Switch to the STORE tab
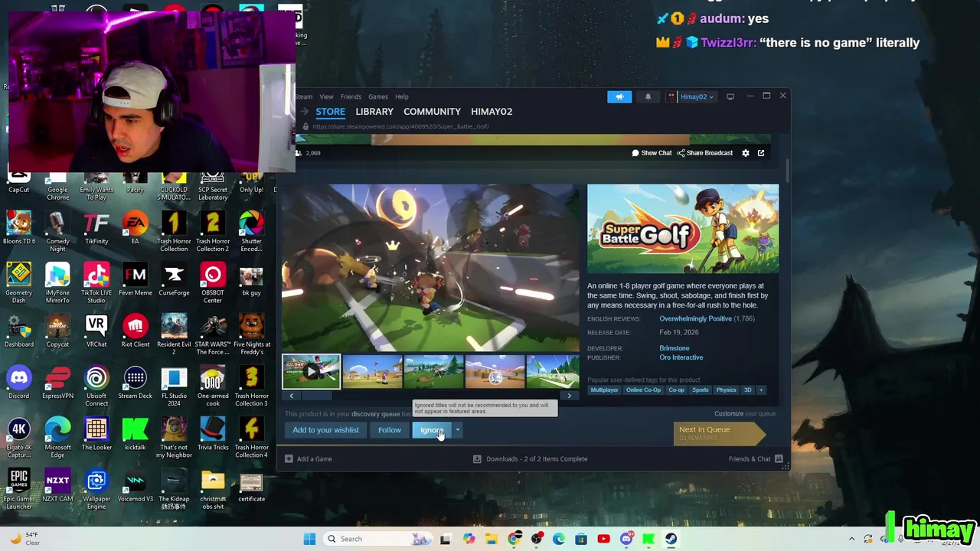 click(x=331, y=112)
